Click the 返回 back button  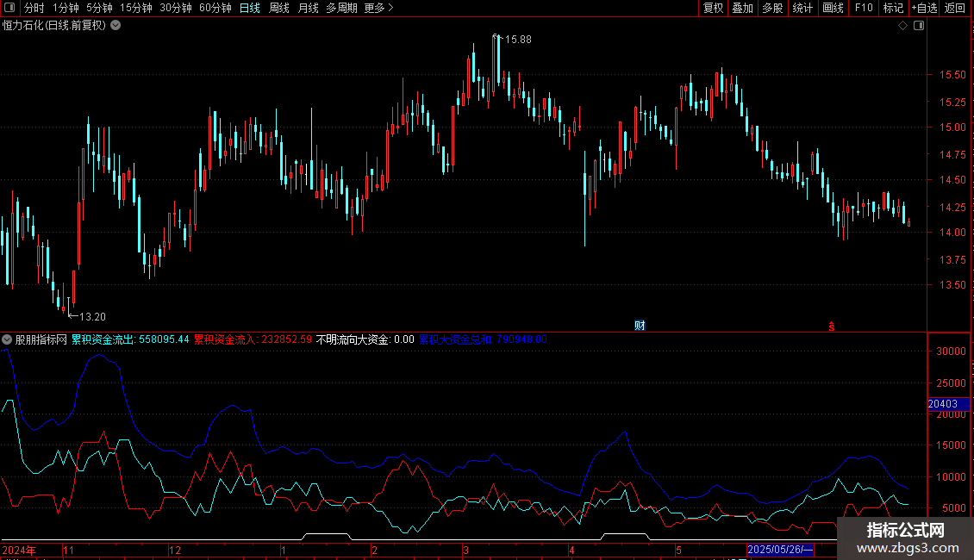[x=955, y=8]
